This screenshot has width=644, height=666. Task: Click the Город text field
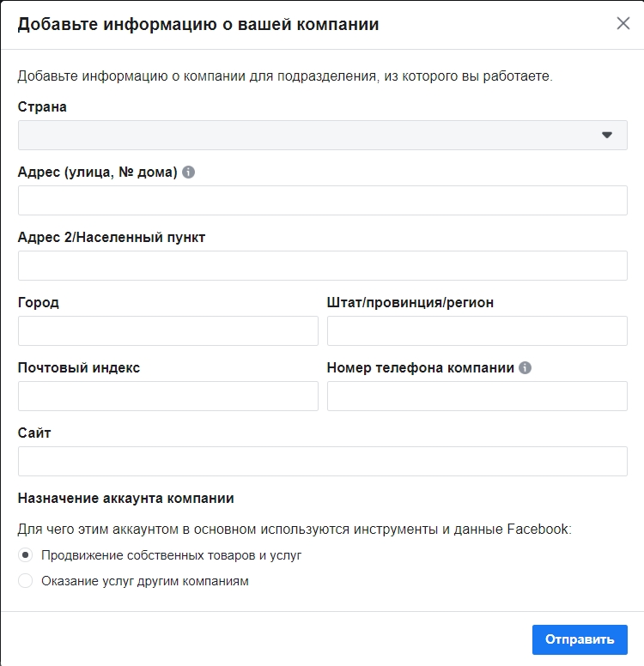point(168,330)
